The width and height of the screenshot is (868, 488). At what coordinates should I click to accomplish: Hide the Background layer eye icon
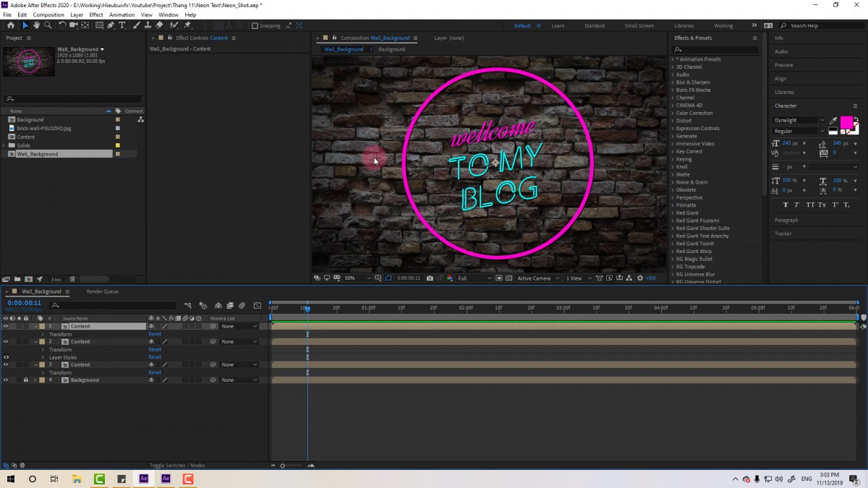6,380
